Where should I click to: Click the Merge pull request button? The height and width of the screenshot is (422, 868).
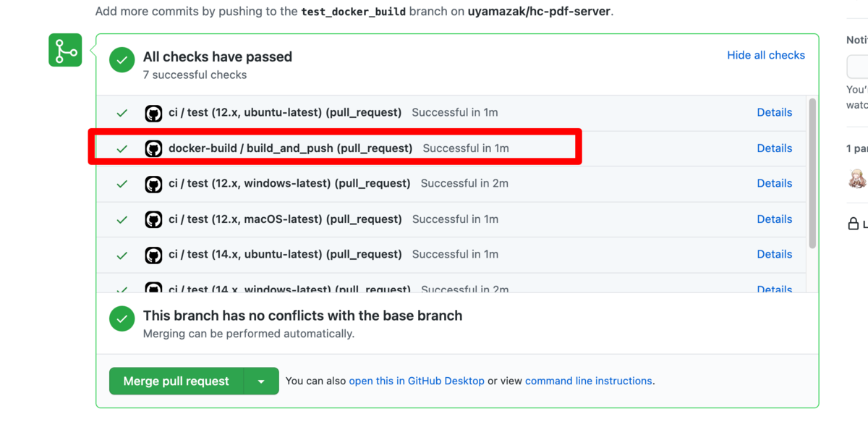176,381
